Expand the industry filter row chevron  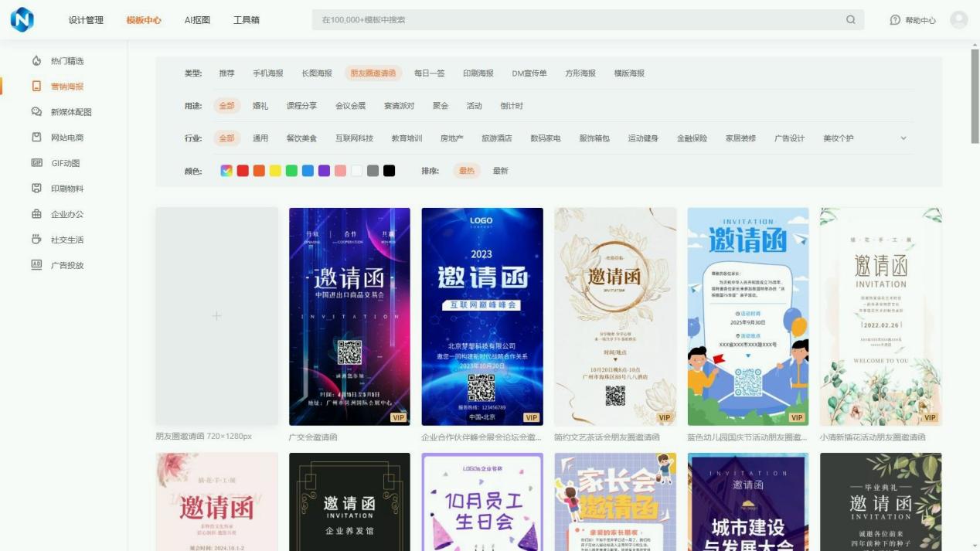coord(903,138)
